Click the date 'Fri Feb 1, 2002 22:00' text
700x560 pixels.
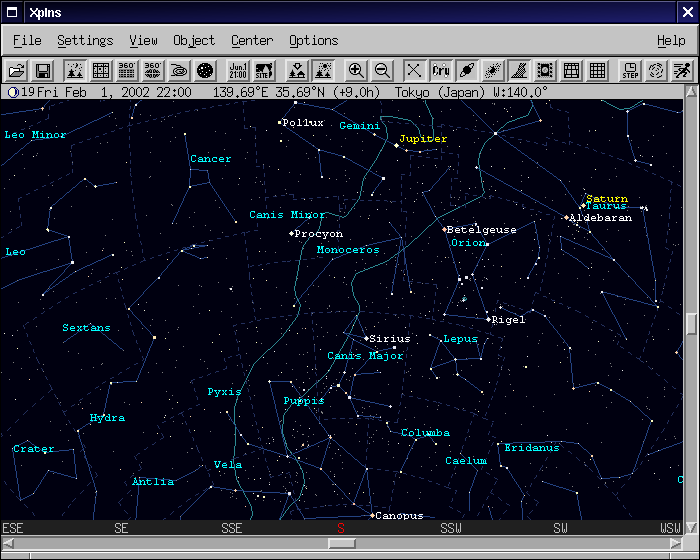[x=114, y=92]
